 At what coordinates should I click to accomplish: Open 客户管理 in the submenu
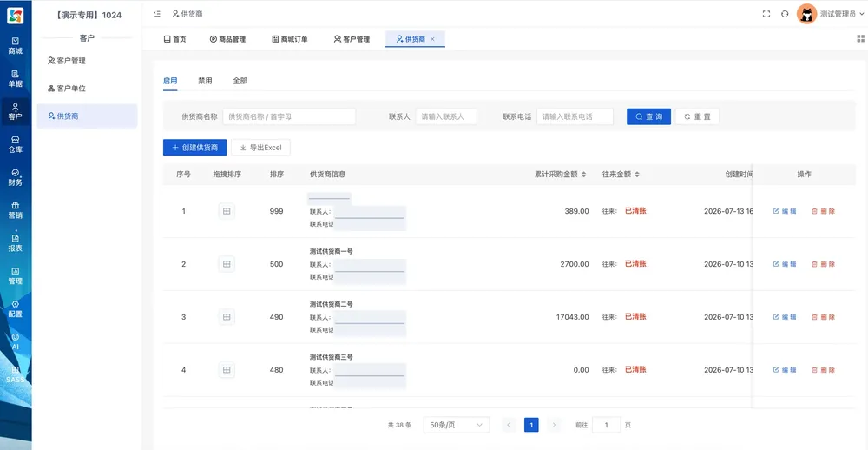(87, 61)
